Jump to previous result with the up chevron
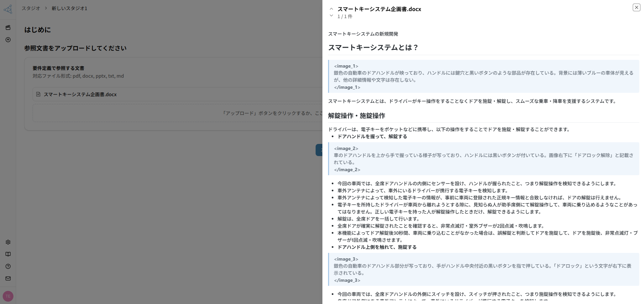644x304 pixels. pyautogui.click(x=331, y=8)
